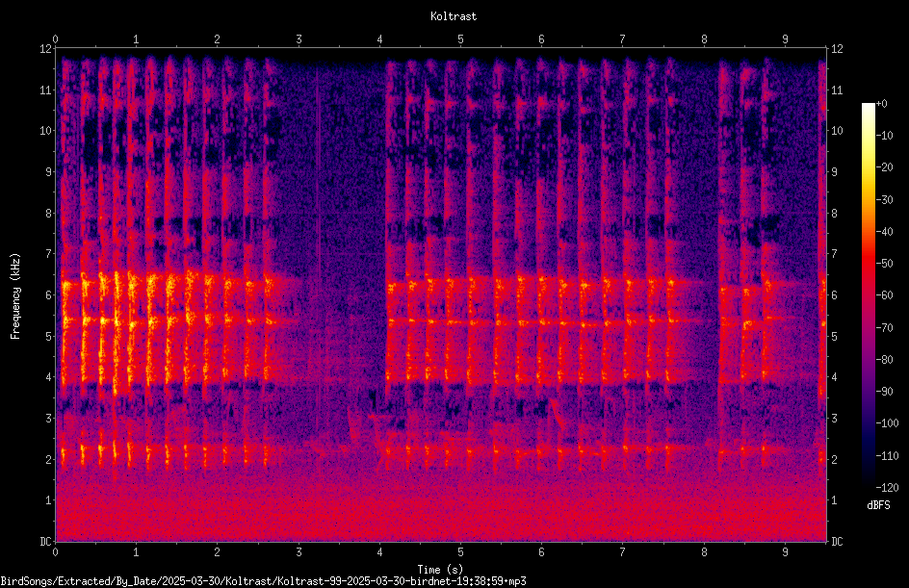Click the -90 colorbar label
The width and height of the screenshot is (909, 588).
(884, 392)
